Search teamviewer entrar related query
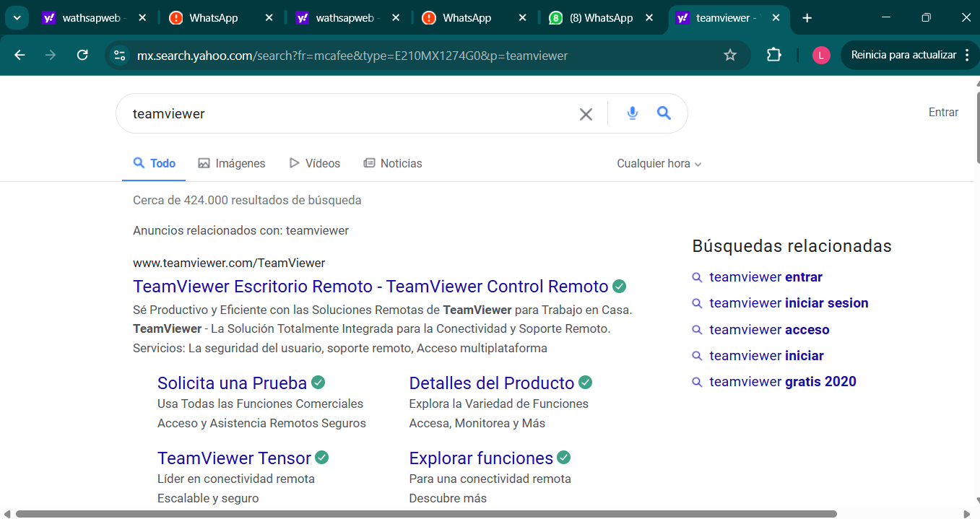 click(766, 277)
